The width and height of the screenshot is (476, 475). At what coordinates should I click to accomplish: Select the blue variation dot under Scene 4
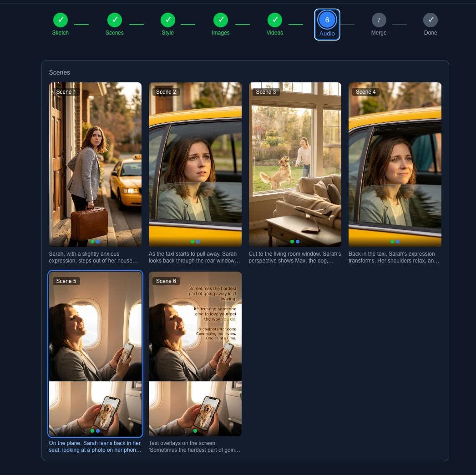point(397,242)
